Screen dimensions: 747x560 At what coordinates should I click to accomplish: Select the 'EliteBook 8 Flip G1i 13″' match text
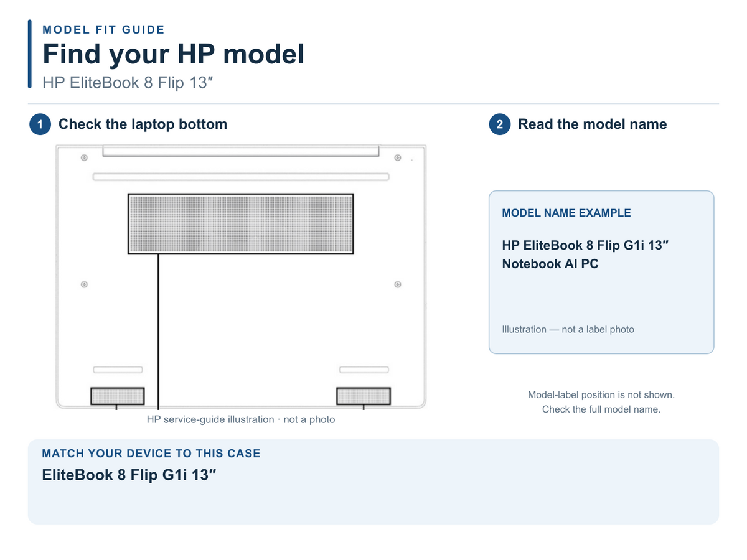129,475
